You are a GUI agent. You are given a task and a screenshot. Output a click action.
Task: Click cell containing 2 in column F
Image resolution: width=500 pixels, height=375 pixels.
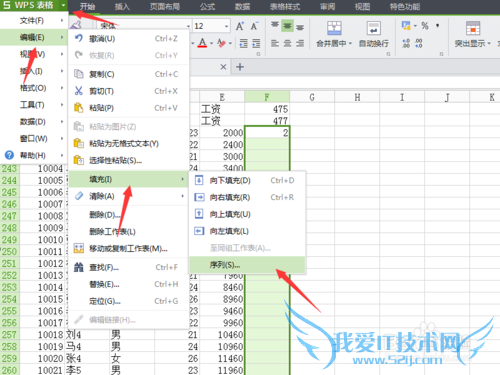pos(267,133)
